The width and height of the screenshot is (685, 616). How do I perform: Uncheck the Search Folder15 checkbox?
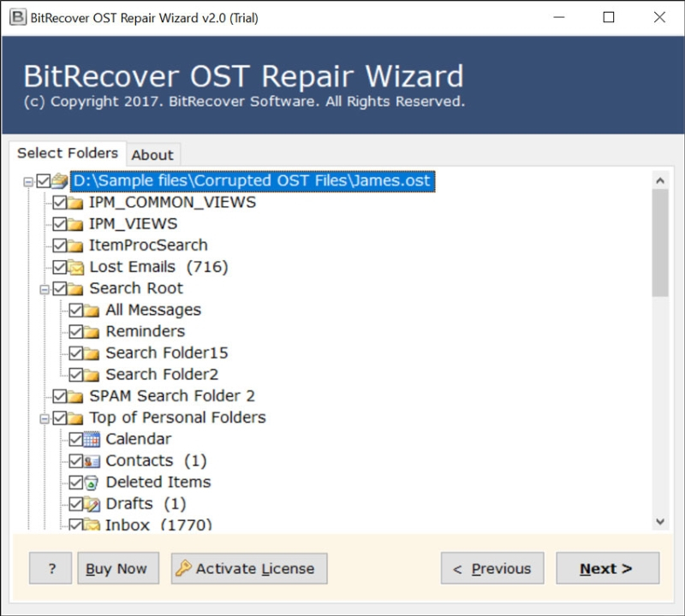(x=76, y=352)
